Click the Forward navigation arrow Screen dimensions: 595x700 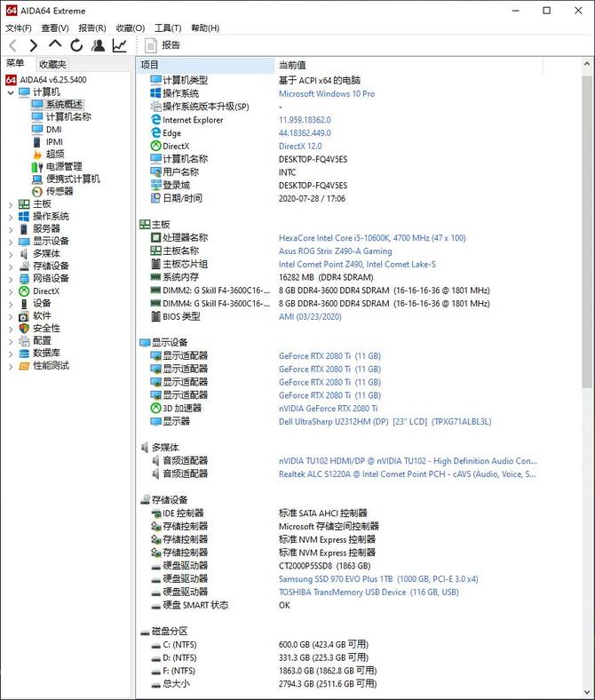(x=34, y=45)
